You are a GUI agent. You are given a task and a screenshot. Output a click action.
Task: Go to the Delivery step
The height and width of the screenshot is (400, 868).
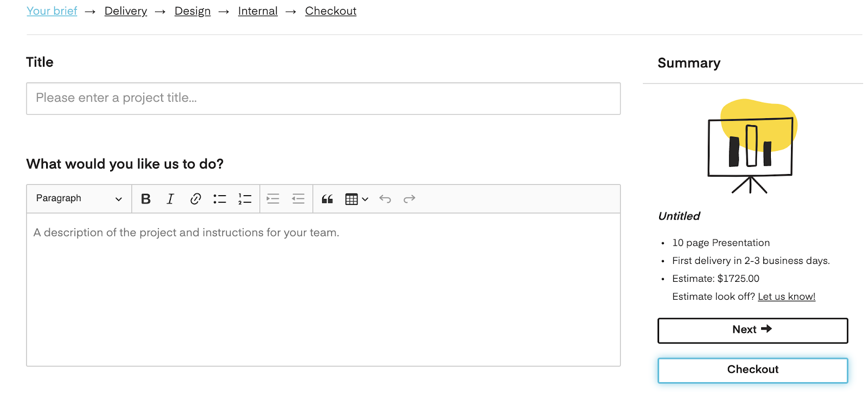[126, 11]
